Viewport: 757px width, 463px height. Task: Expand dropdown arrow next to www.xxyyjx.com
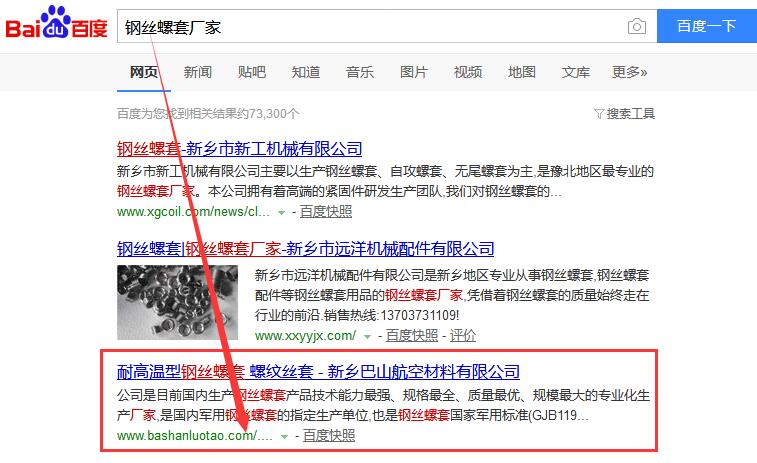coord(368,336)
